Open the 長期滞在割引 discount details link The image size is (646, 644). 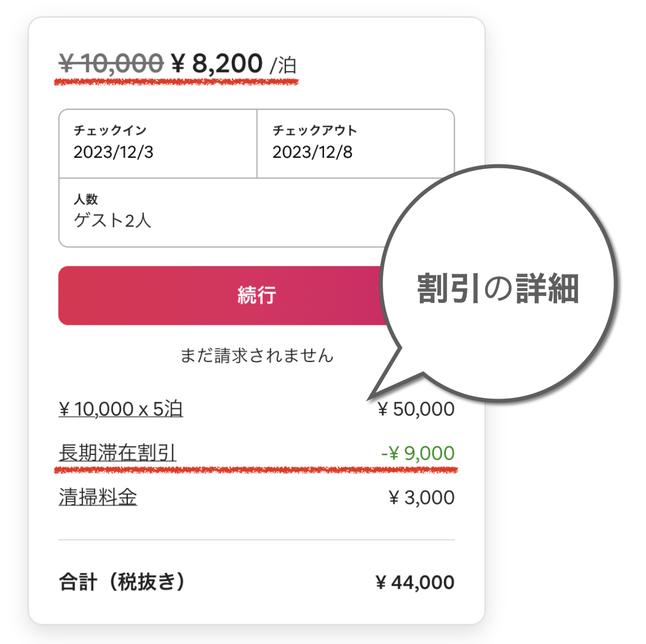click(x=118, y=453)
